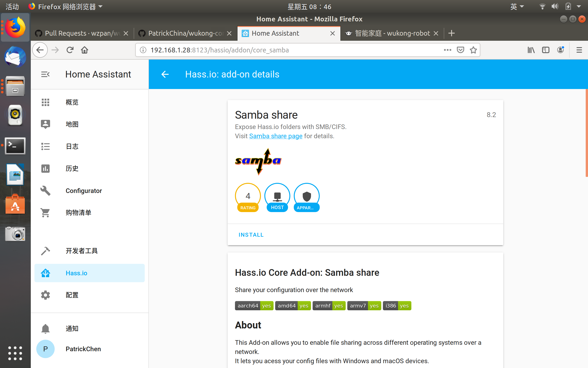Open the clock 星期五 08:46 calendar
Viewport: 588px width, 368px height.
pyautogui.click(x=309, y=7)
